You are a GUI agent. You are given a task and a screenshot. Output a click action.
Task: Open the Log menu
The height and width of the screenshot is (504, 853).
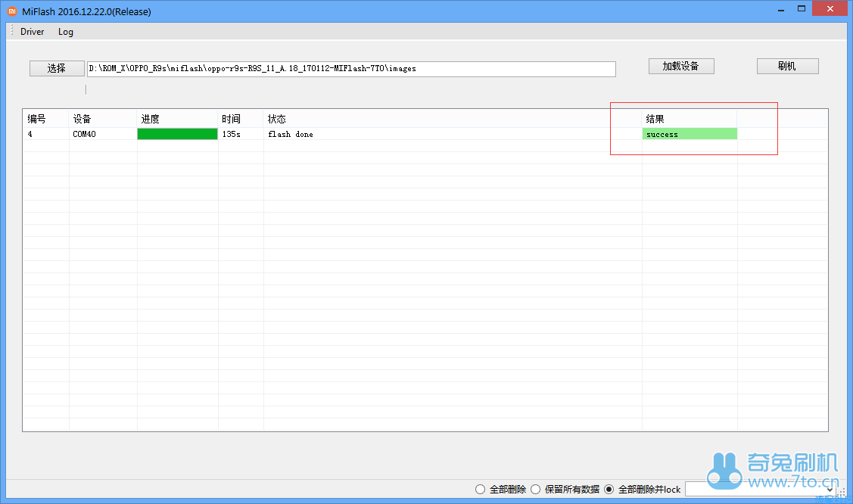(66, 32)
